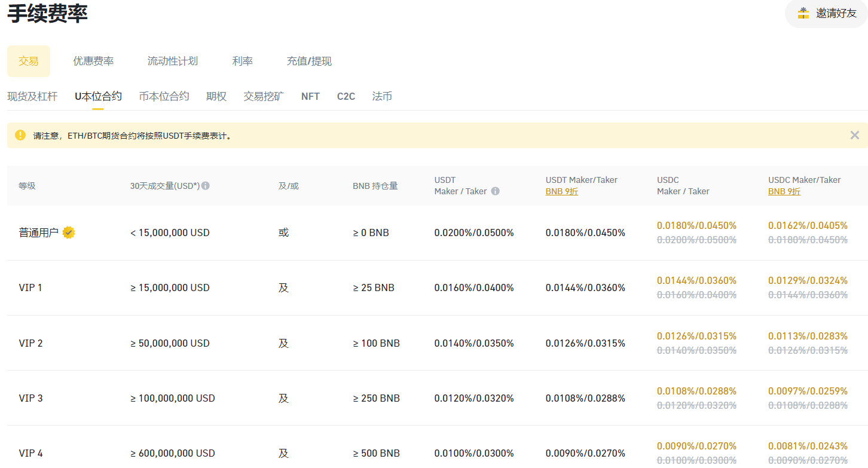Open the 交易挖矿 sub-tab

[264, 96]
